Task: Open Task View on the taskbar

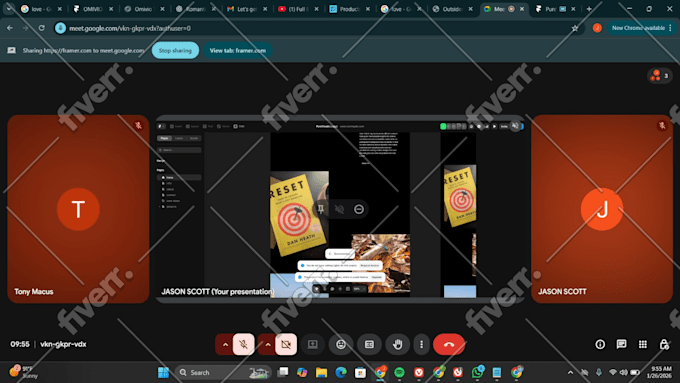Action: [283, 372]
